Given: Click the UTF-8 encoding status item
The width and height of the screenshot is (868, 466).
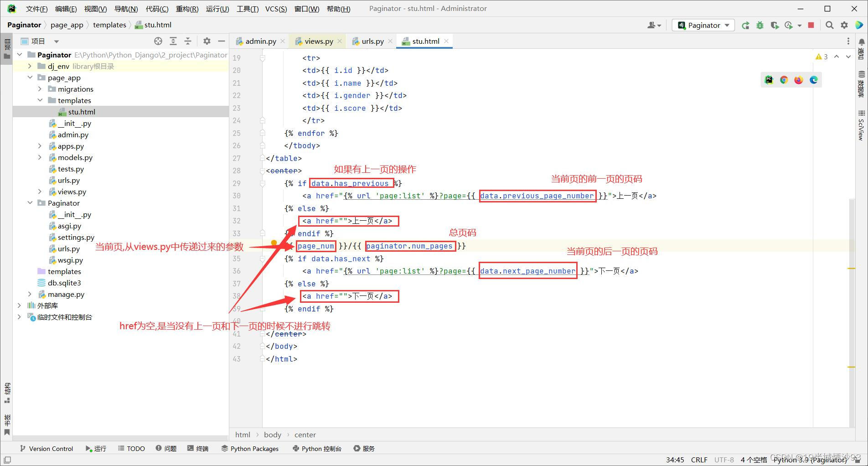Looking at the screenshot, I should click(724, 460).
